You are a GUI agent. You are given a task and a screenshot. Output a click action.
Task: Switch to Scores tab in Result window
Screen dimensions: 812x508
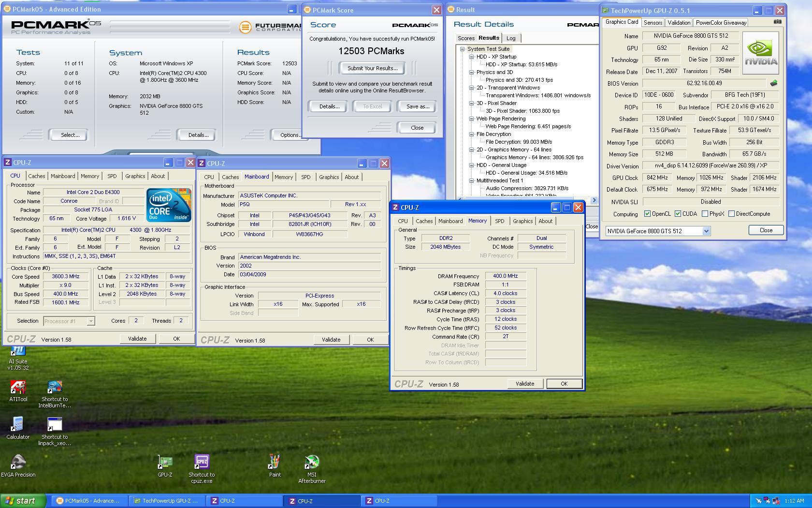tap(466, 38)
